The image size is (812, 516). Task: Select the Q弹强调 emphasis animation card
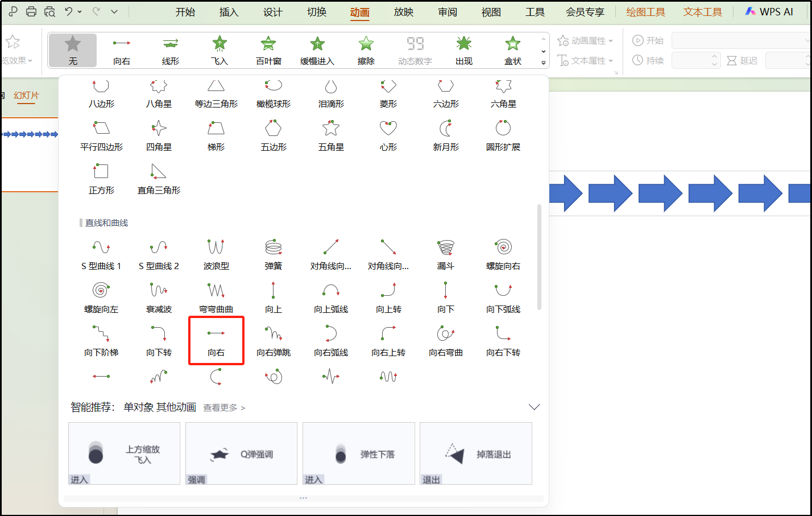(241, 453)
